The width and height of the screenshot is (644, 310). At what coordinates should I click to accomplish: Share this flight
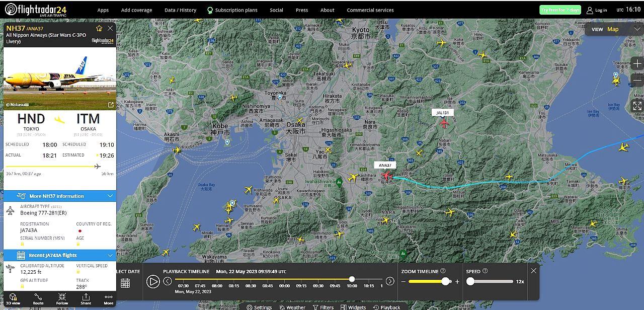click(86, 299)
